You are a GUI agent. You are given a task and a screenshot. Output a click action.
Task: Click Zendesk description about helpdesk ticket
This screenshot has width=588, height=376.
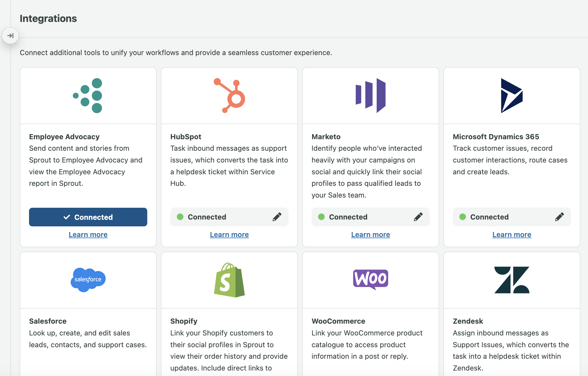[x=511, y=350]
